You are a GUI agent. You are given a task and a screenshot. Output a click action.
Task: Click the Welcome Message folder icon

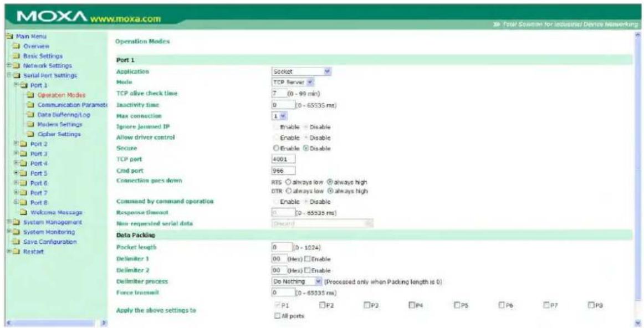[23, 213]
